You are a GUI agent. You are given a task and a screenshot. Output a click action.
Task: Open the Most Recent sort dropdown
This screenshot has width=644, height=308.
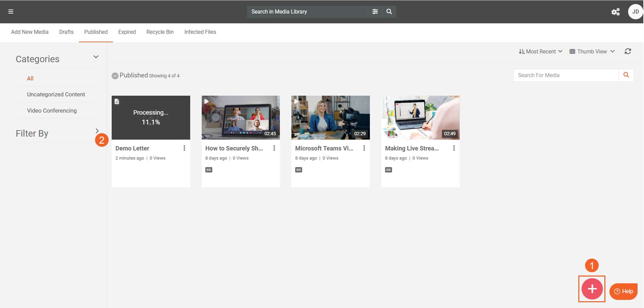[540, 51]
